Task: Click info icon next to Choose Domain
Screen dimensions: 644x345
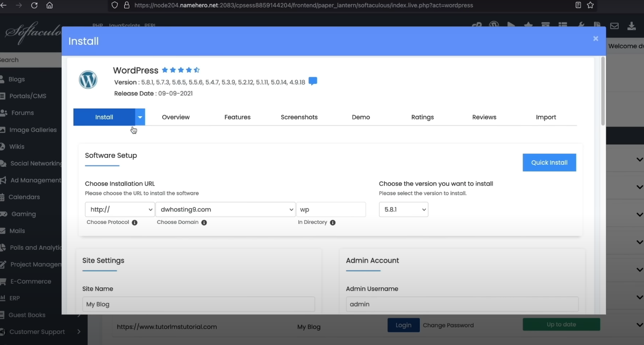Action: [x=204, y=222]
